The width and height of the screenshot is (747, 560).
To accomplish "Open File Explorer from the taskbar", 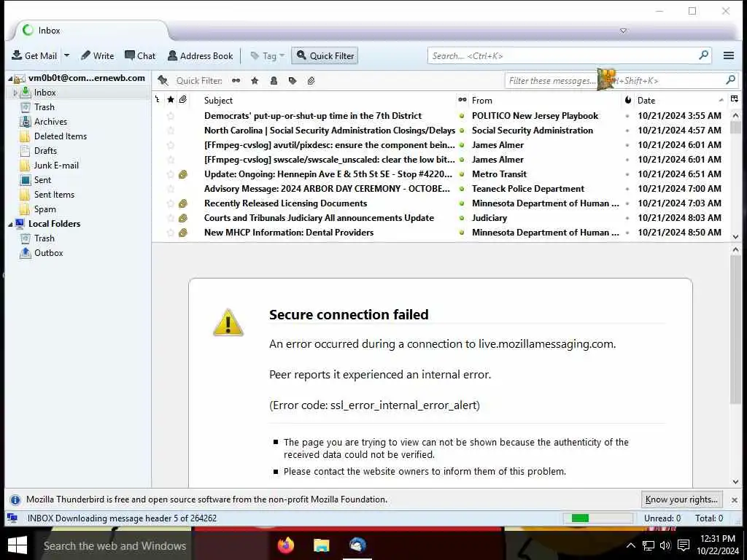I will (x=321, y=545).
